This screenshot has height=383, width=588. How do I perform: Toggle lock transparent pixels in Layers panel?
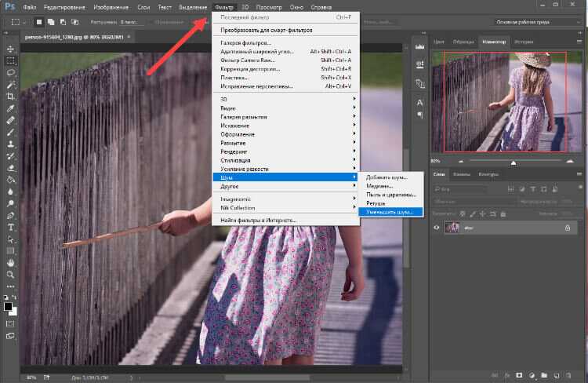[x=463, y=214]
